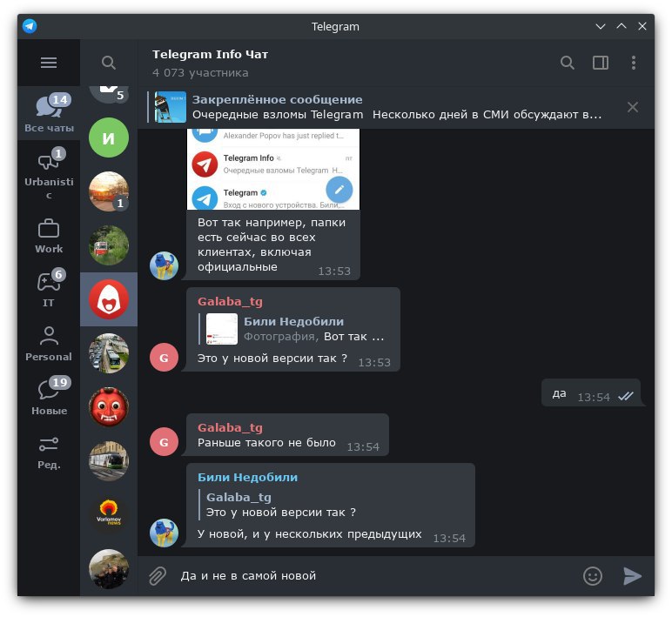672x617 pixels.
Task: Open chat with green 'И' avatar
Action: pos(109,137)
